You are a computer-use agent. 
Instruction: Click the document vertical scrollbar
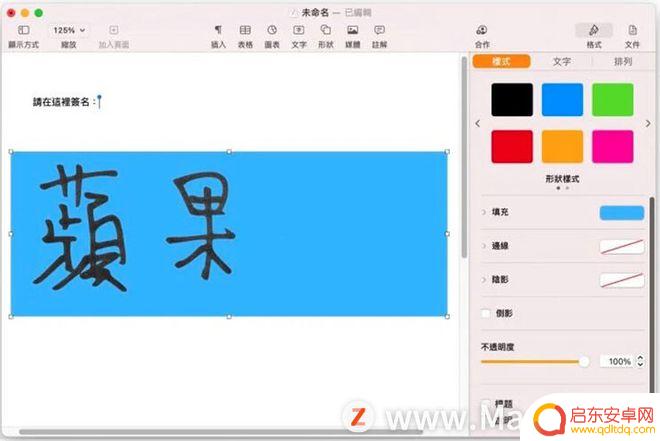pyautogui.click(x=464, y=158)
